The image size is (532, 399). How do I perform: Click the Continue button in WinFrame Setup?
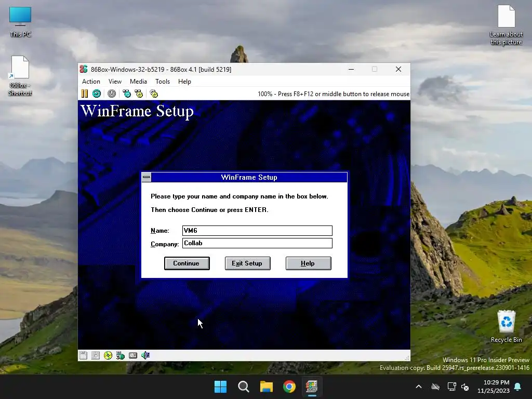pos(187,263)
